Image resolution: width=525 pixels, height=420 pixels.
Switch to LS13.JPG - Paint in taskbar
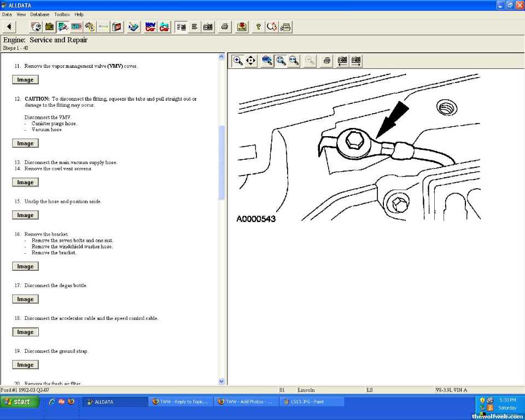[312, 401]
